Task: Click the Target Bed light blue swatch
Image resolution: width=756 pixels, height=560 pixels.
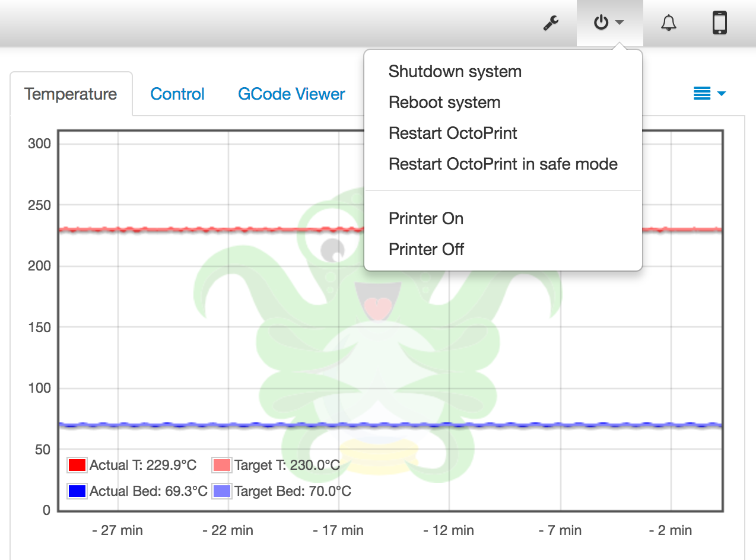Action: pyautogui.click(x=222, y=491)
